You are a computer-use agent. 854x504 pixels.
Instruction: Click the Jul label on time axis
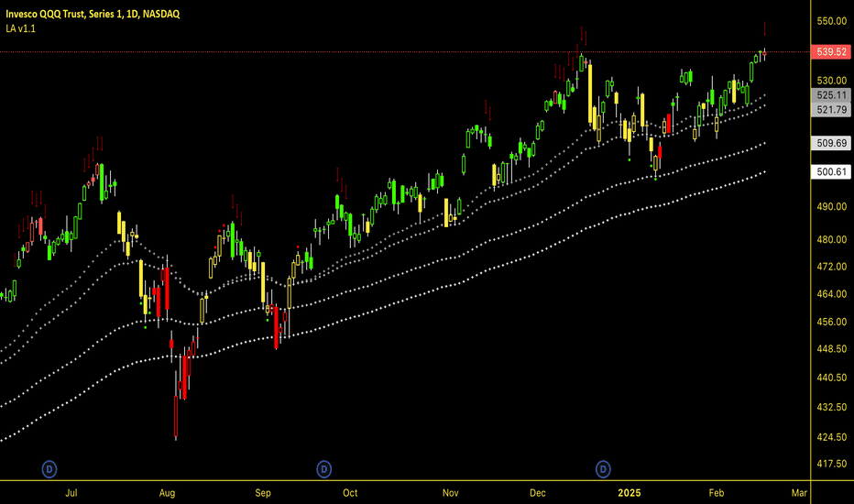pyautogui.click(x=71, y=493)
